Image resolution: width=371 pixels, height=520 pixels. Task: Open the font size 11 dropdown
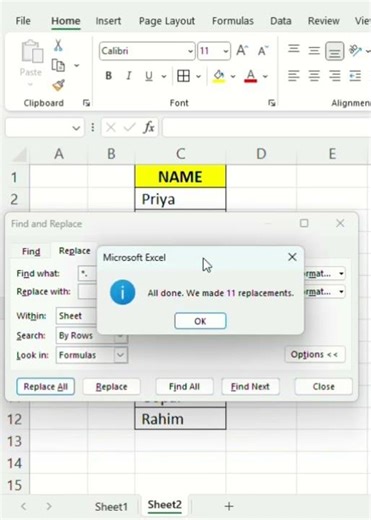(x=226, y=51)
